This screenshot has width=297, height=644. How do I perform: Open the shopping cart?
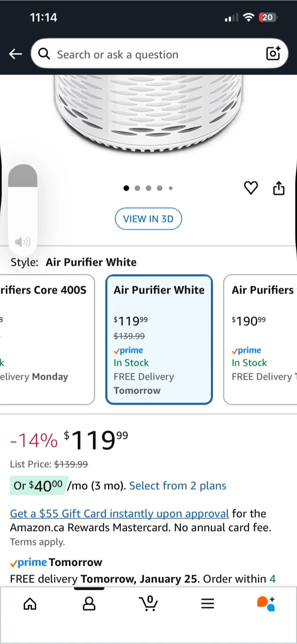(148, 603)
